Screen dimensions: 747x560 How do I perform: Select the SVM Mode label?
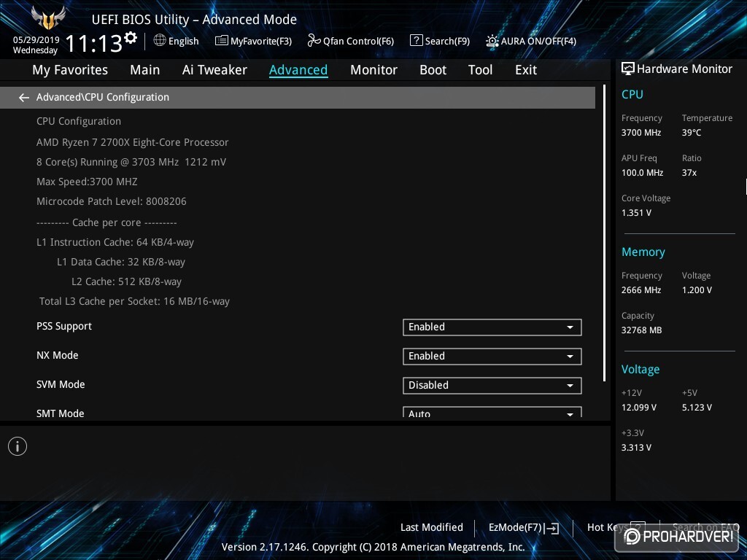pyautogui.click(x=61, y=384)
